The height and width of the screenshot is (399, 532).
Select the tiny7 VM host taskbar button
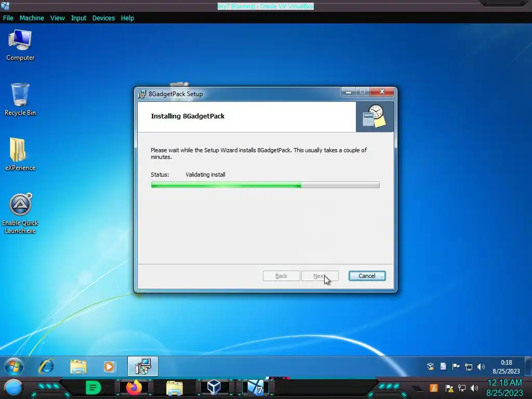(x=256, y=388)
